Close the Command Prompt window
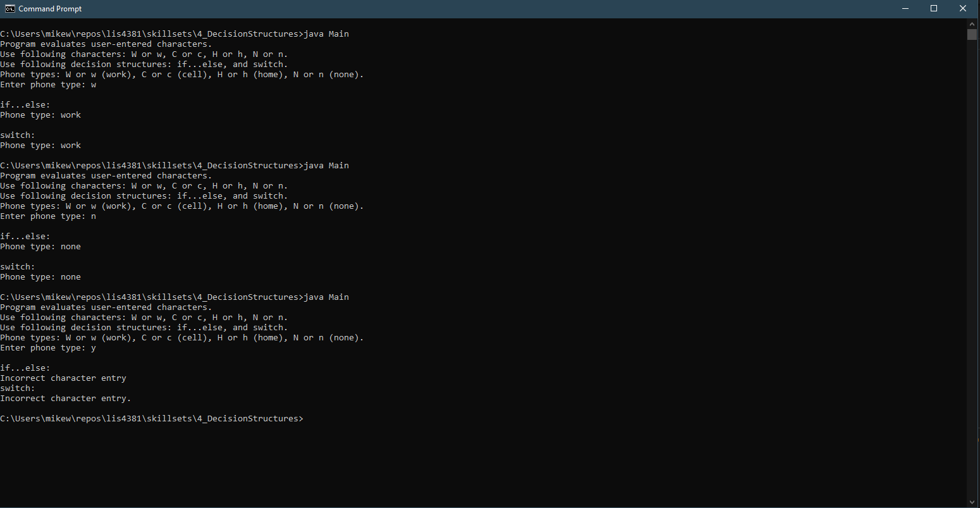The height and width of the screenshot is (508, 980). coord(963,9)
